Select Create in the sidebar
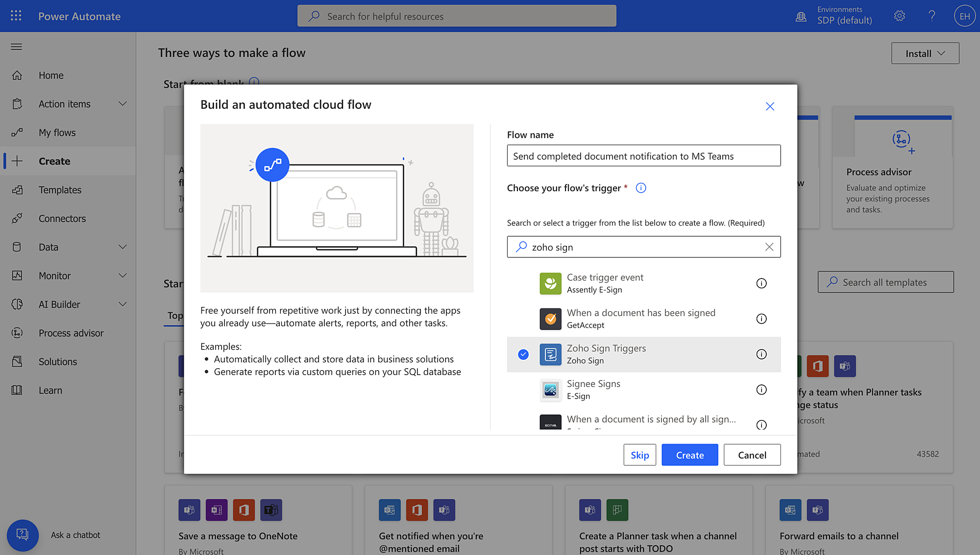 (x=68, y=161)
